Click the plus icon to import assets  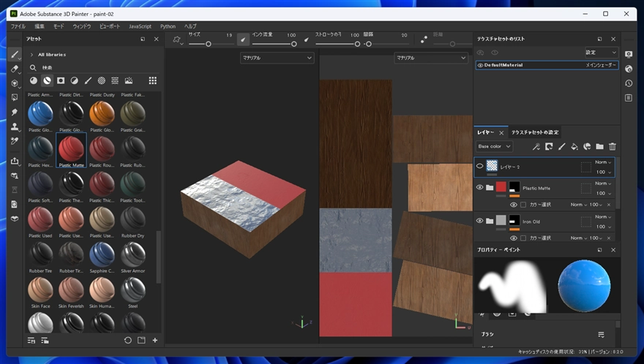coord(154,340)
